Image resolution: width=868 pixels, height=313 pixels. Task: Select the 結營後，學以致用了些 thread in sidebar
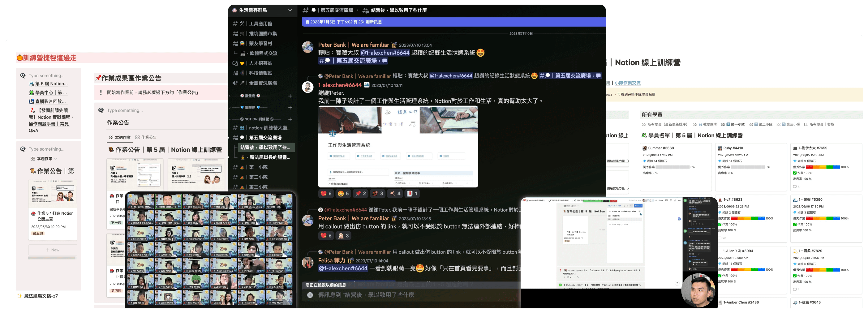[266, 148]
